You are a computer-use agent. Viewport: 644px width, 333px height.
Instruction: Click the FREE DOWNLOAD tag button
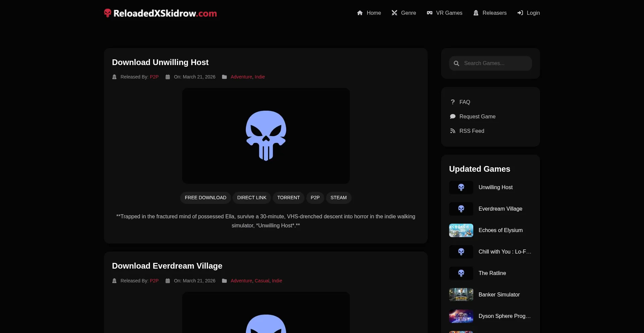click(x=206, y=198)
